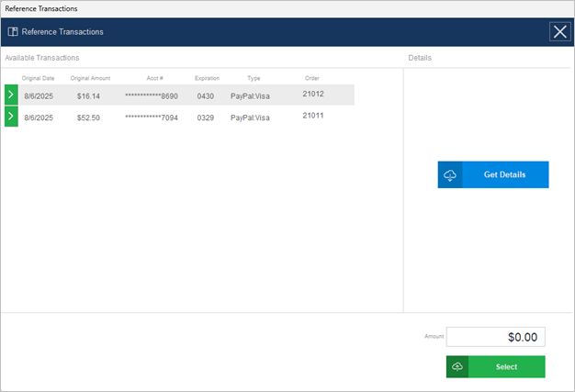The height and width of the screenshot is (392, 575).
Task: Click the Order column header
Action: coord(312,78)
